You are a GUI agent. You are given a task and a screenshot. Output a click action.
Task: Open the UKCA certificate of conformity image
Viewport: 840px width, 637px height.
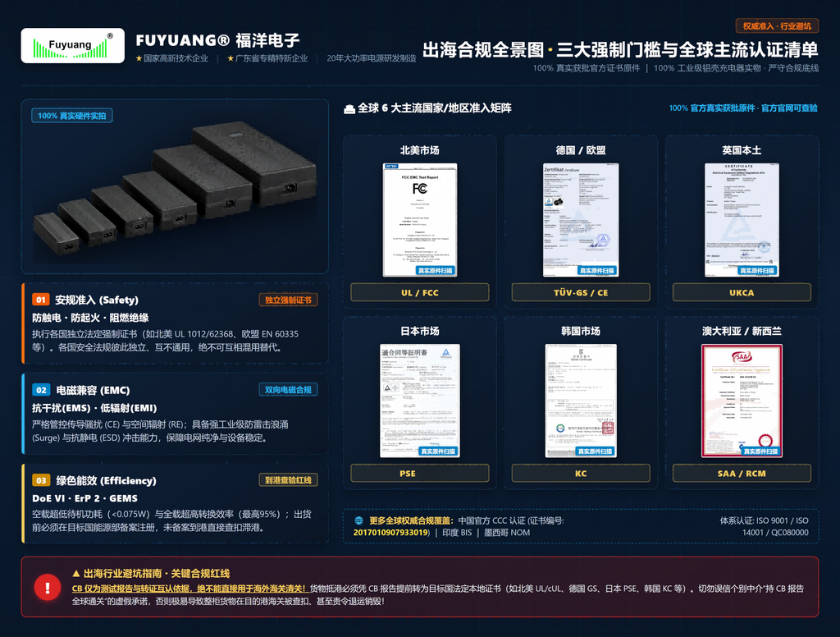pos(742,220)
